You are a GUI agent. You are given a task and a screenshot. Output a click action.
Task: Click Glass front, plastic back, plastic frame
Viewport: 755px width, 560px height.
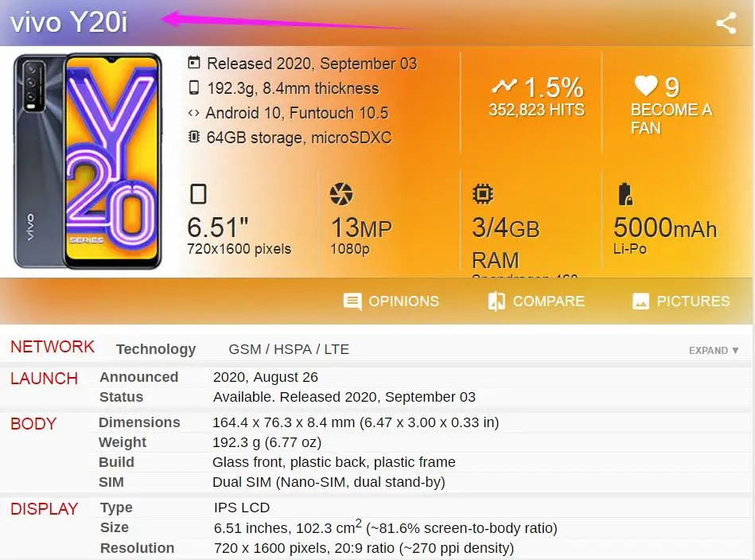333,462
